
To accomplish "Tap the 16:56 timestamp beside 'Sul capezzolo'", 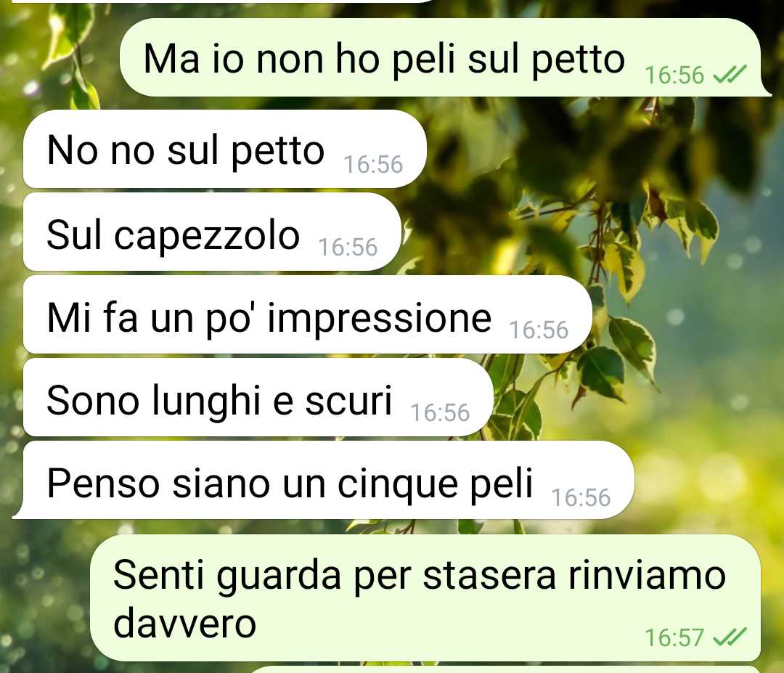I will click(348, 248).
